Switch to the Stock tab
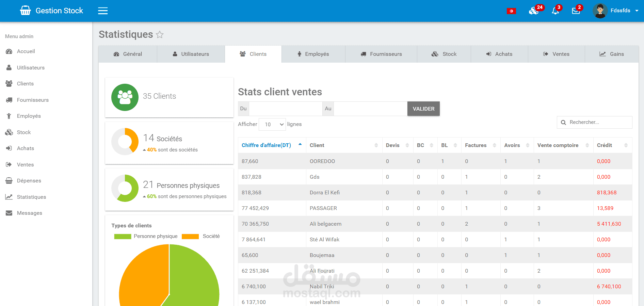The height and width of the screenshot is (306, 644). (444, 54)
